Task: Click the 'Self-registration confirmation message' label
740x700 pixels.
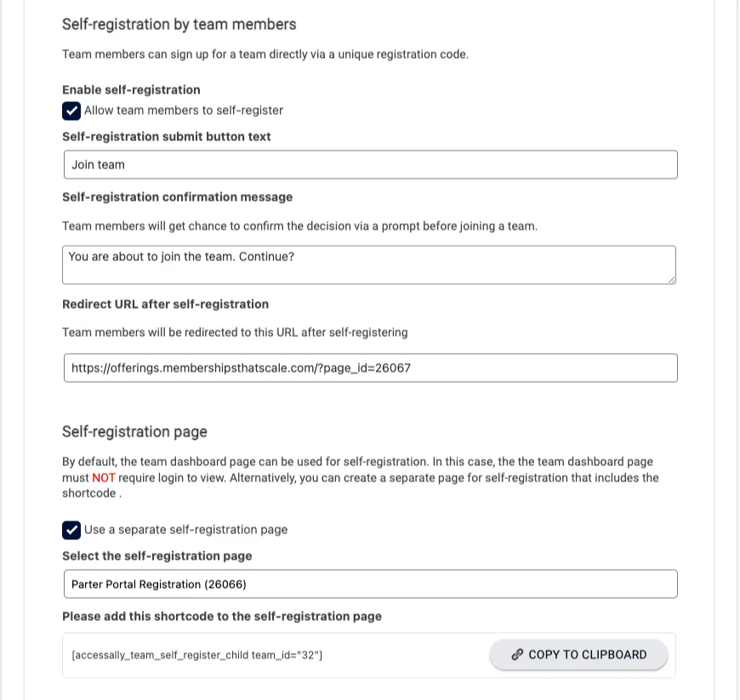Action: (x=177, y=196)
